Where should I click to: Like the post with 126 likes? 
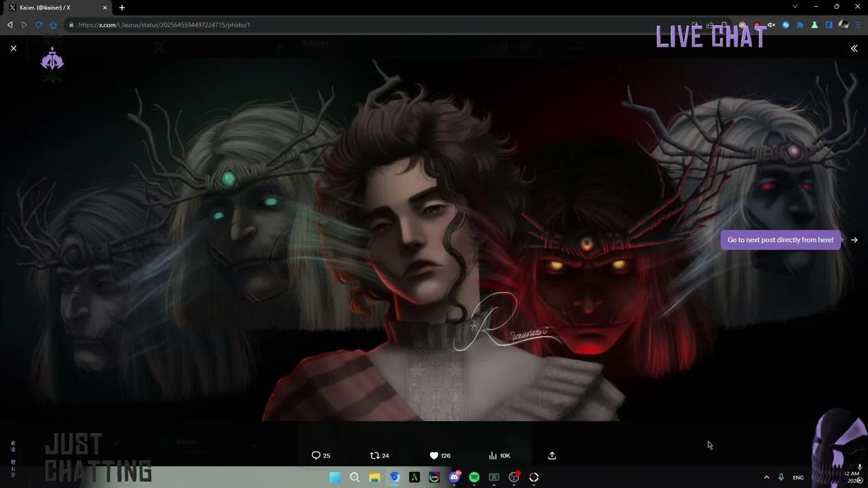(x=439, y=455)
